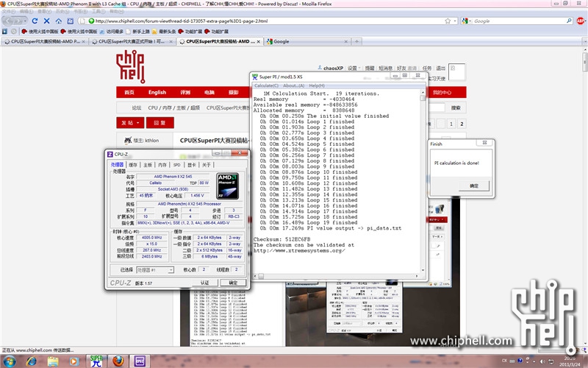Click the CPU-Z 确定 button
Image resolution: width=588 pixels, height=368 pixels.
(x=233, y=283)
